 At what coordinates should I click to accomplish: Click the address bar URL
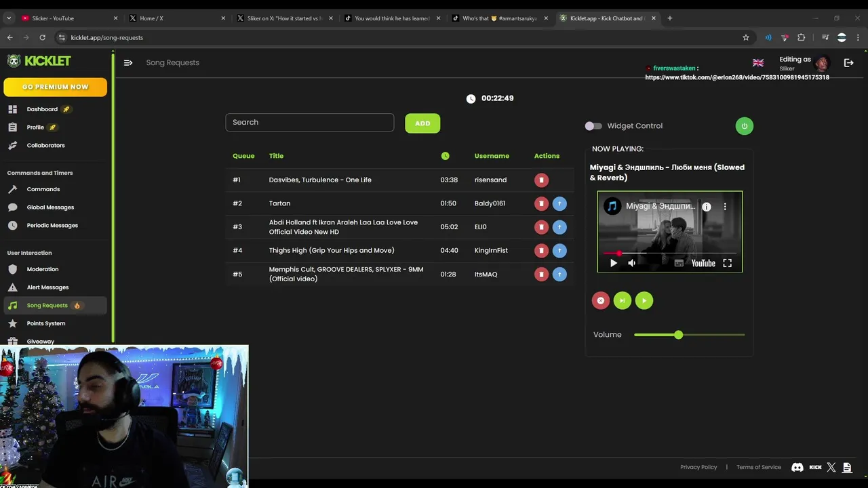click(x=107, y=37)
